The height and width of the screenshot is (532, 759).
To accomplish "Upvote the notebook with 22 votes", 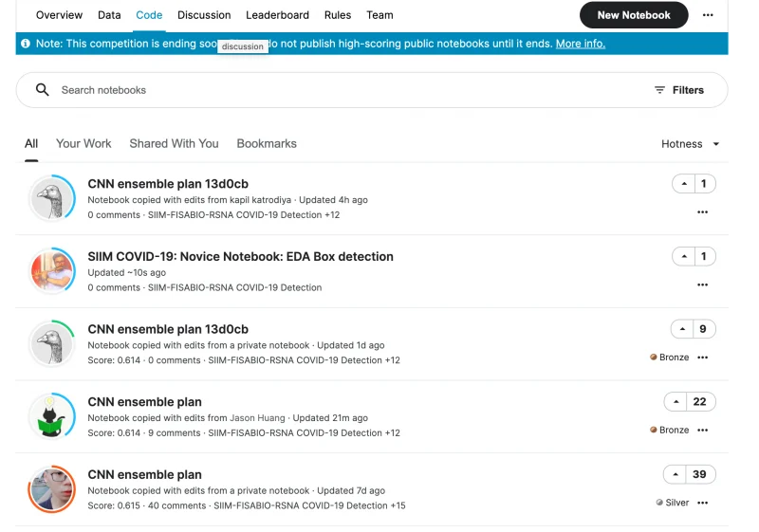I will click(x=676, y=401).
